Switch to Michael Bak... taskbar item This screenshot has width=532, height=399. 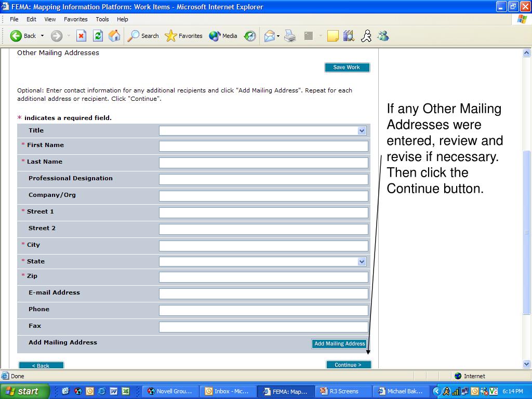tap(401, 391)
